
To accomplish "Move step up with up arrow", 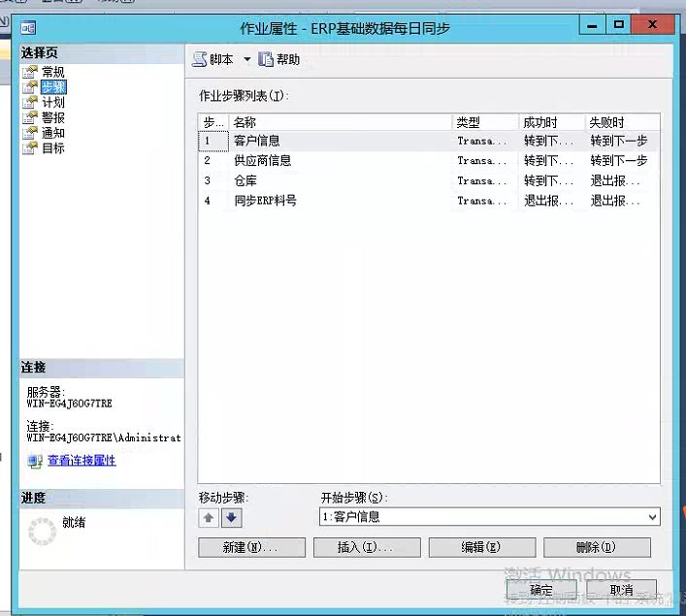I will point(209,518).
